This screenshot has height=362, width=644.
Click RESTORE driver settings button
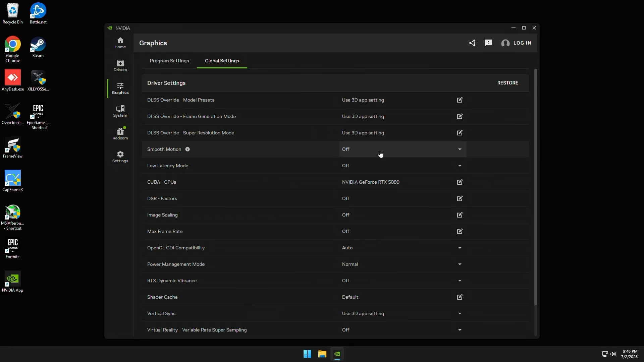click(507, 83)
